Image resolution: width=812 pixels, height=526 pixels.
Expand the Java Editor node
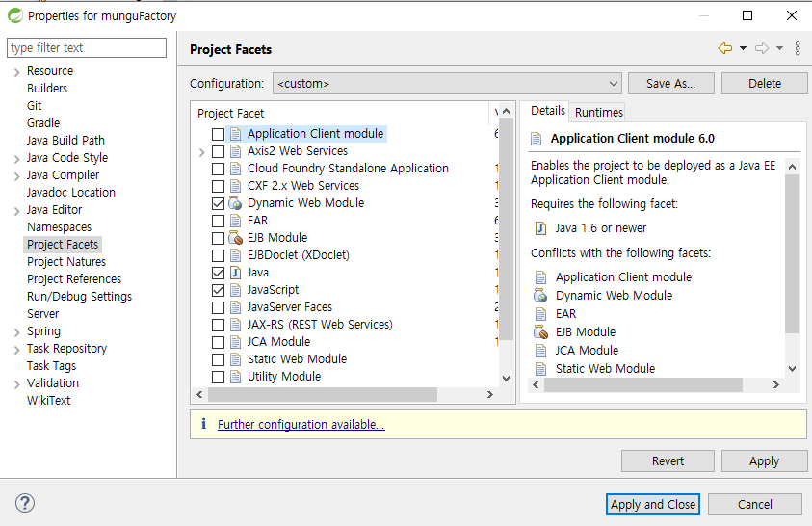[x=16, y=211]
